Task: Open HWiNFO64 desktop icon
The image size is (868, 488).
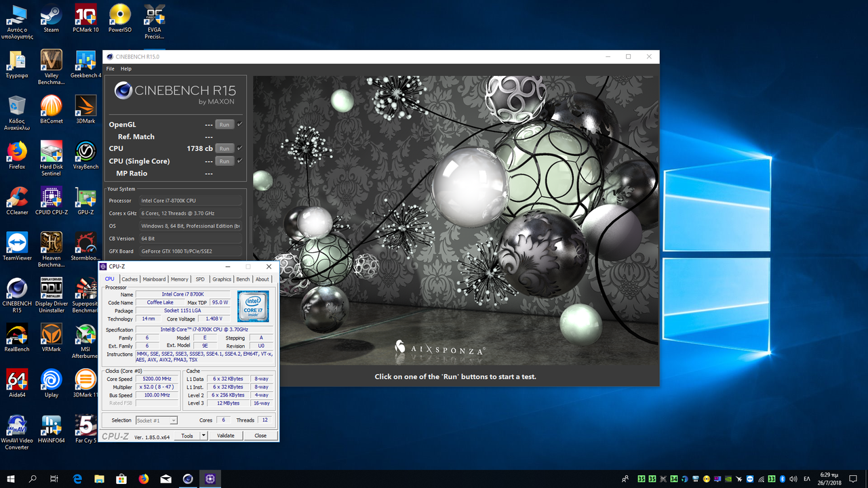Action: coord(51,428)
